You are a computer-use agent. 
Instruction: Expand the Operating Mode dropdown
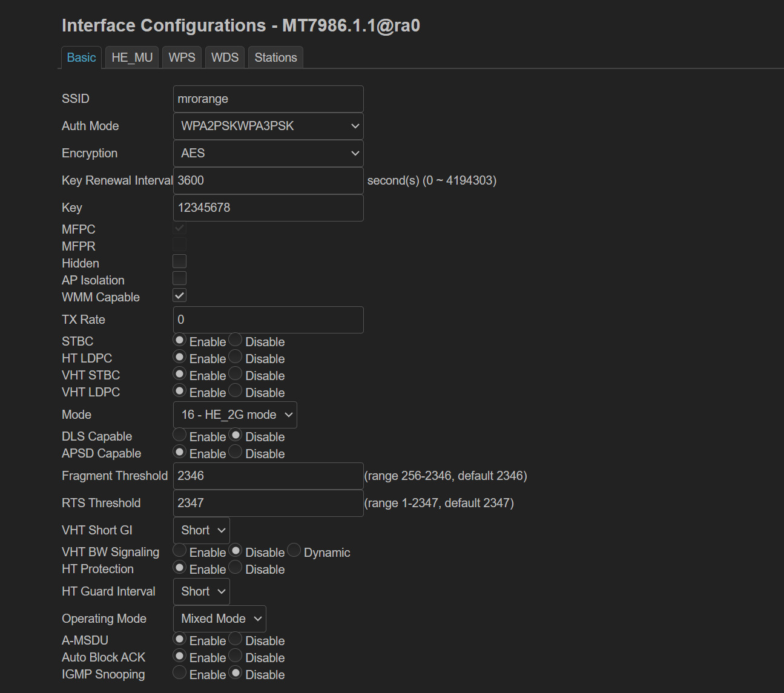click(x=219, y=619)
